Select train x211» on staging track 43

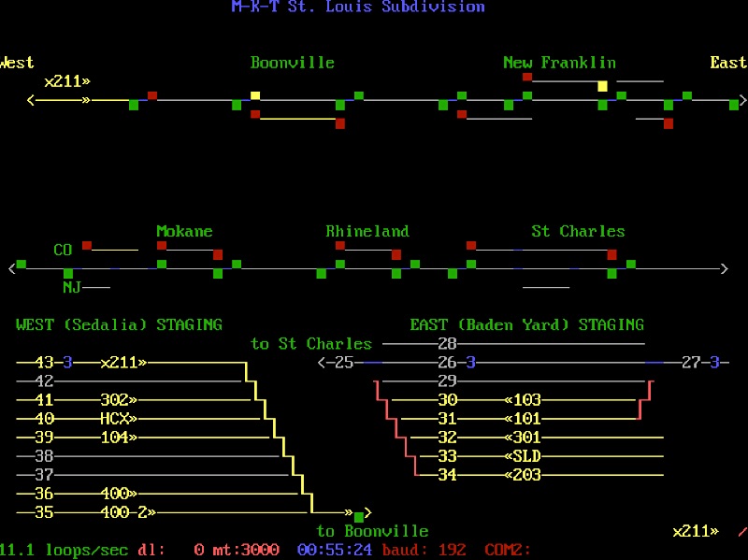(x=123, y=363)
